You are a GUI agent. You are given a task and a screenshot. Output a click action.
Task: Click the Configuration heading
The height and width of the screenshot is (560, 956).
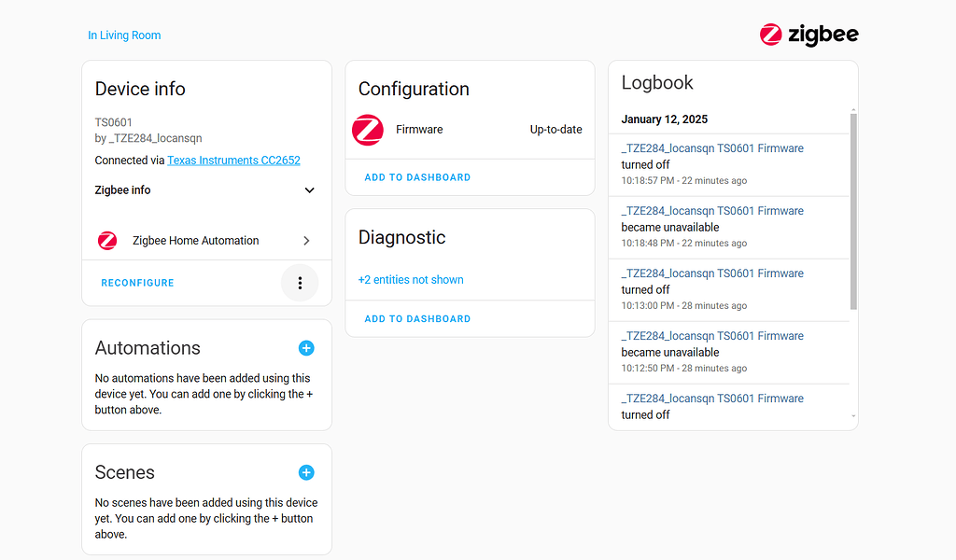[x=414, y=89]
